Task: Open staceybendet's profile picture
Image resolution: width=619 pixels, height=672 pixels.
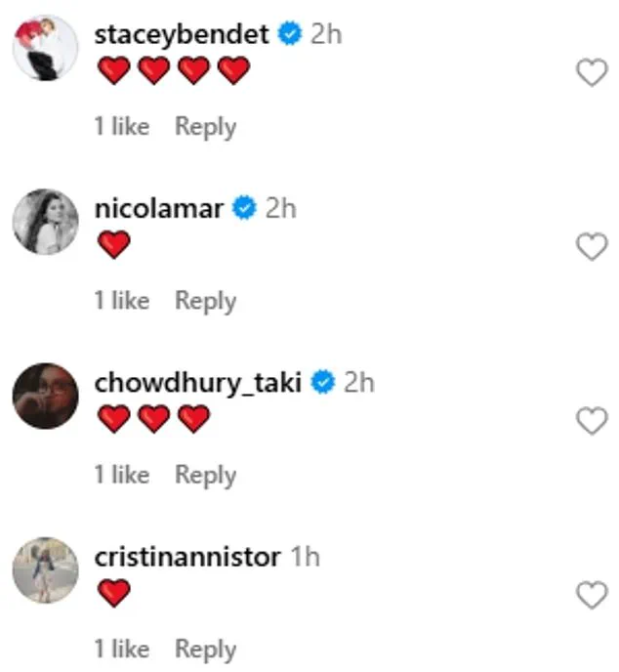Action: 45,48
